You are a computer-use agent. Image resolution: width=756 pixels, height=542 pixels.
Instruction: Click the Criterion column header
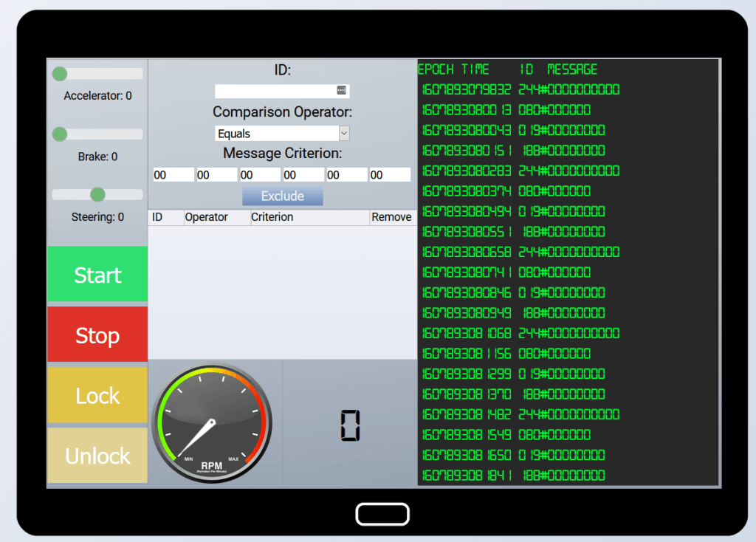272,217
